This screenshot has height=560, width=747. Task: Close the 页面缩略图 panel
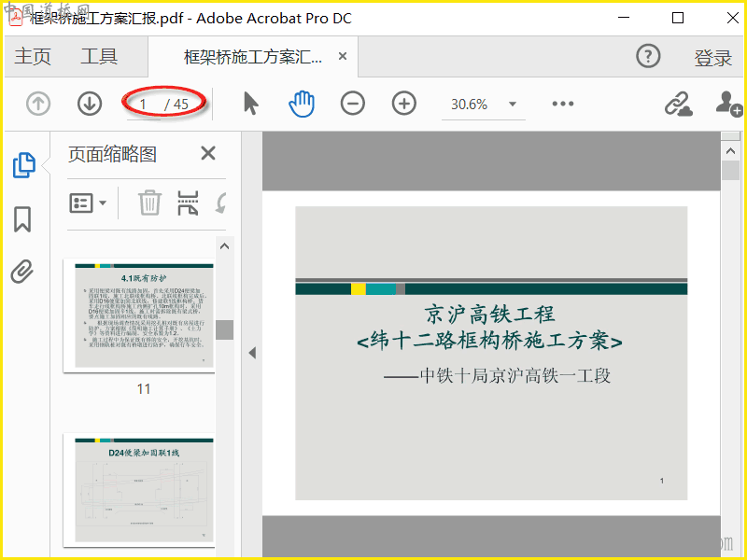click(208, 153)
